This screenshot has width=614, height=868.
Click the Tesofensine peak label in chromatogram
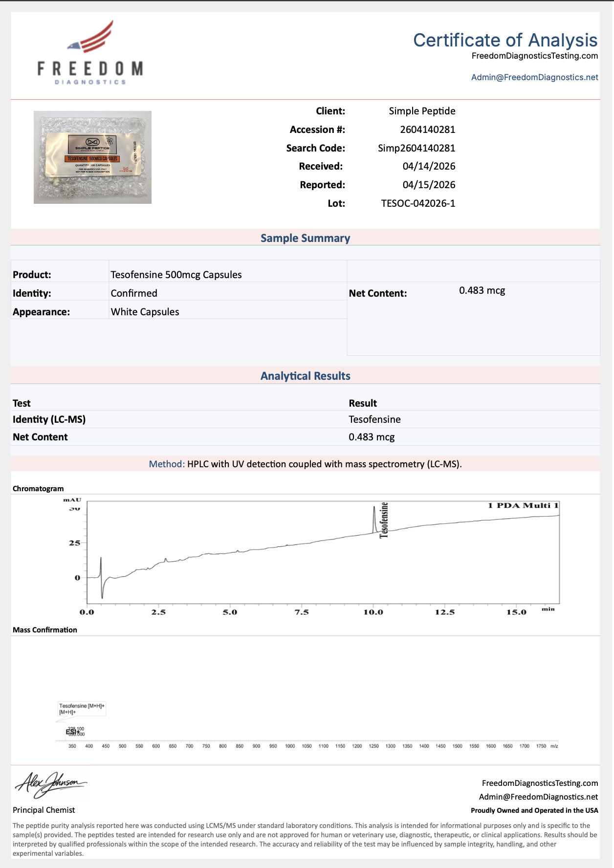click(x=384, y=520)
